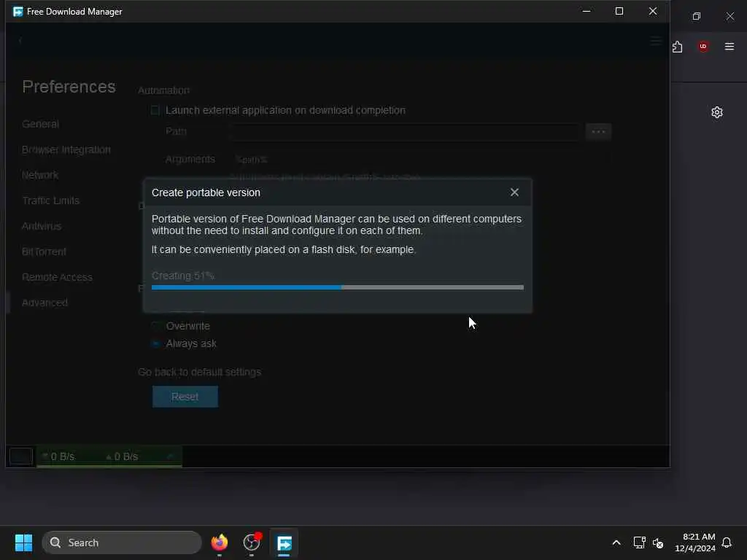Open Antivirus preferences section
Image resolution: width=747 pixels, height=560 pixels.
42,226
